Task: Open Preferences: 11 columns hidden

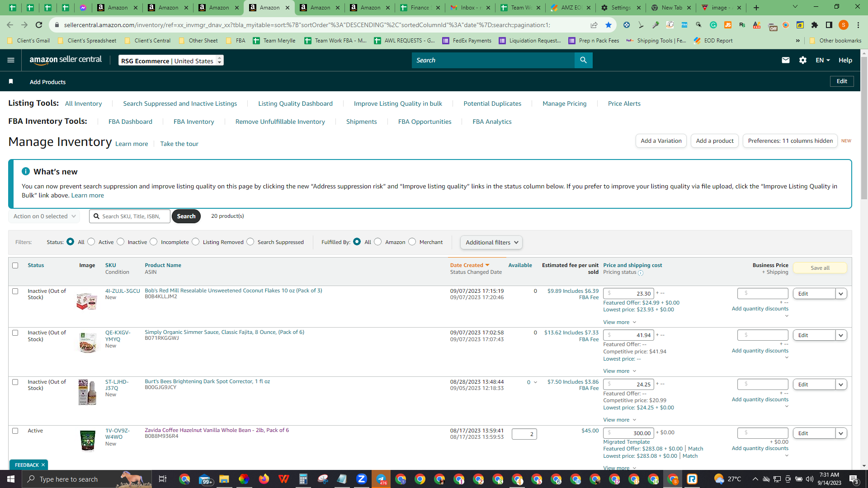Action: 790,141
